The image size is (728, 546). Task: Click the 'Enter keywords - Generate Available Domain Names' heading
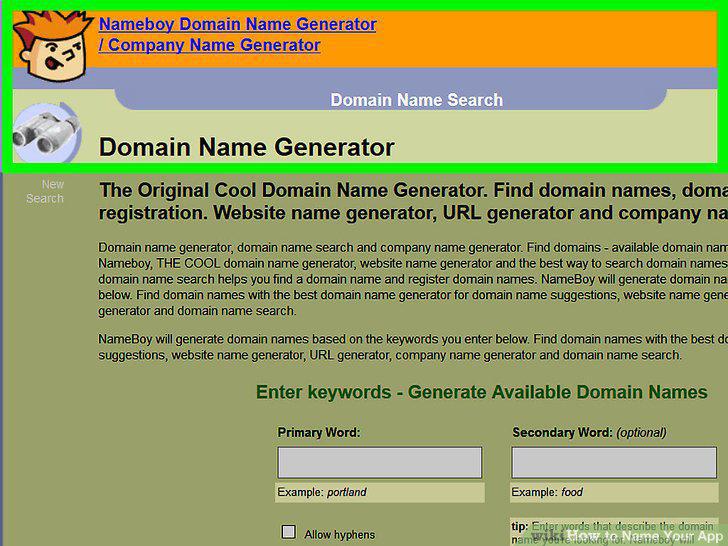click(x=481, y=392)
